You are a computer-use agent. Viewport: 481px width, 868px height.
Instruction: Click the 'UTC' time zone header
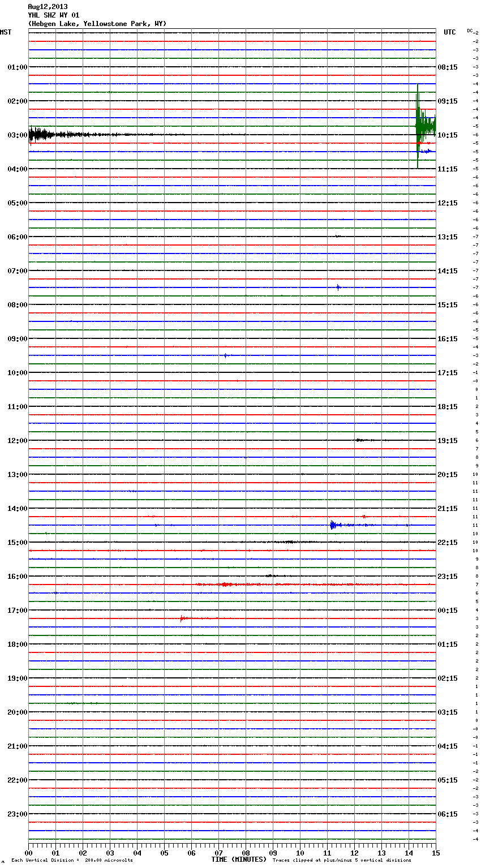coord(450,32)
